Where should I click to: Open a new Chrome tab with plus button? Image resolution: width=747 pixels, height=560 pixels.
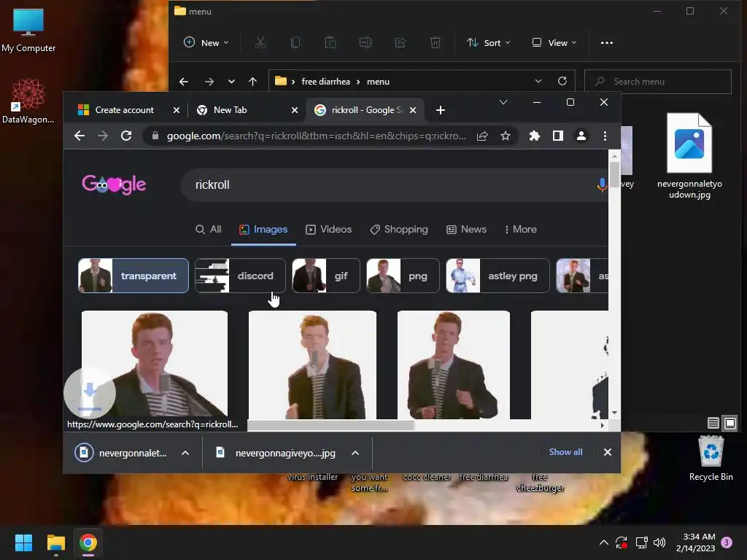tap(440, 111)
